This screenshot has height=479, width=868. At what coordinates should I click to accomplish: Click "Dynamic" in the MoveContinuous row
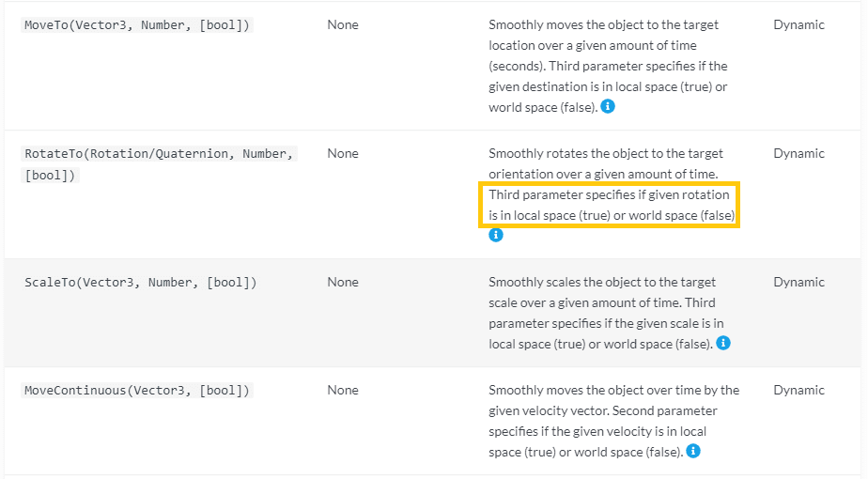coord(798,391)
